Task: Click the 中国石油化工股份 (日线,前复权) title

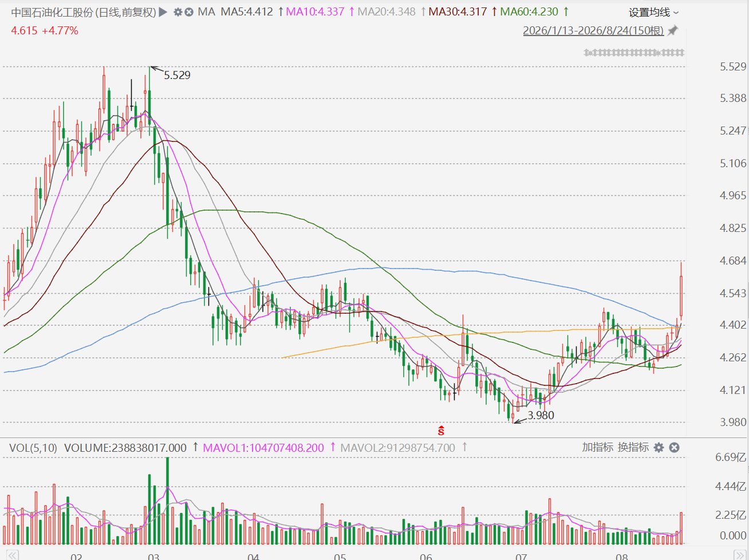Action: click(x=84, y=12)
